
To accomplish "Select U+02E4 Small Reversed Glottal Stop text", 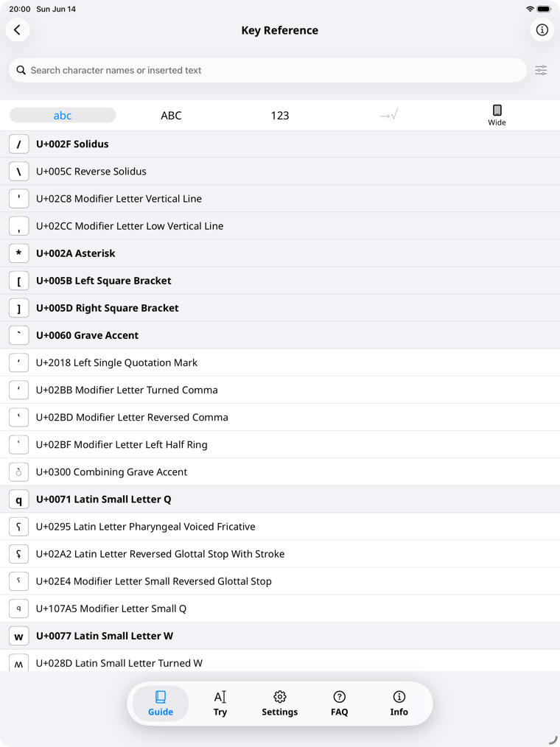I will [x=154, y=581].
